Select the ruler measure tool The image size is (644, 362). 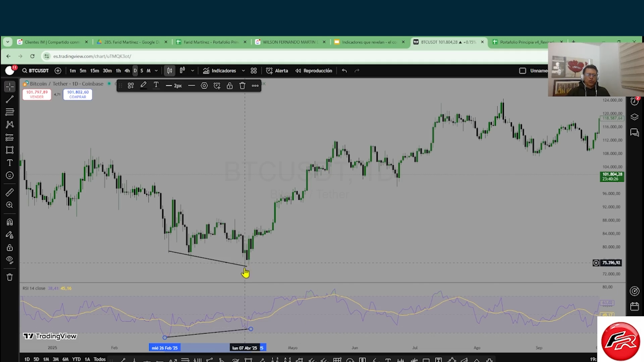point(10,192)
